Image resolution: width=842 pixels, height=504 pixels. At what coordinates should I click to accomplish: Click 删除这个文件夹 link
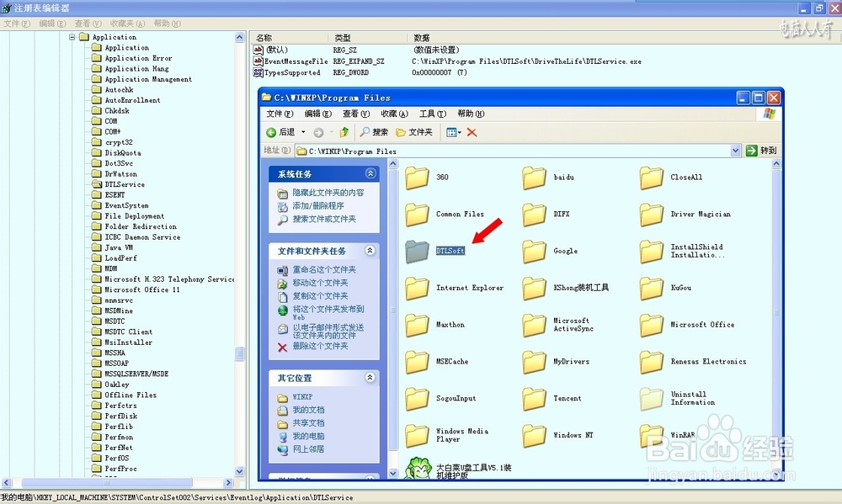click(320, 346)
